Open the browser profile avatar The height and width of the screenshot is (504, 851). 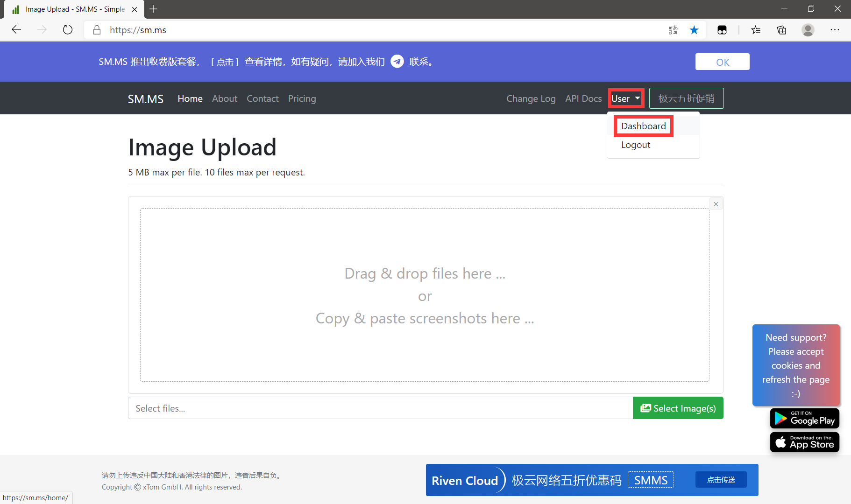pos(808,30)
